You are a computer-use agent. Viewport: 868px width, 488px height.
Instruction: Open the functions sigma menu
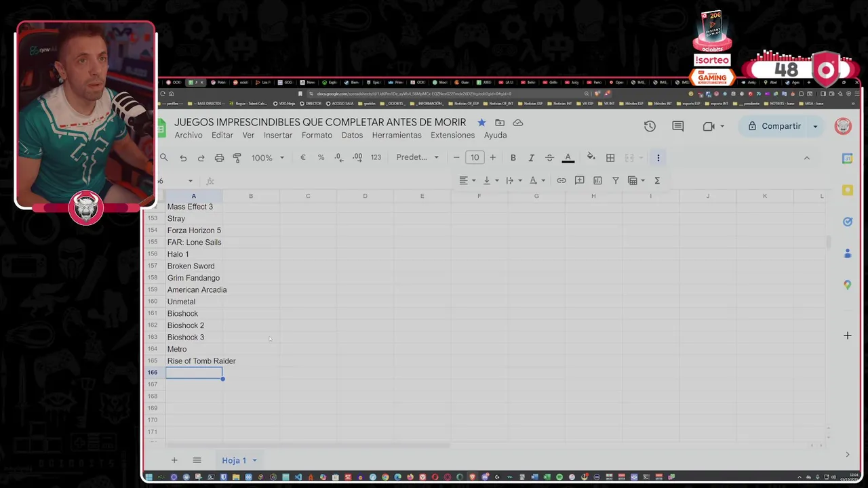click(x=657, y=180)
